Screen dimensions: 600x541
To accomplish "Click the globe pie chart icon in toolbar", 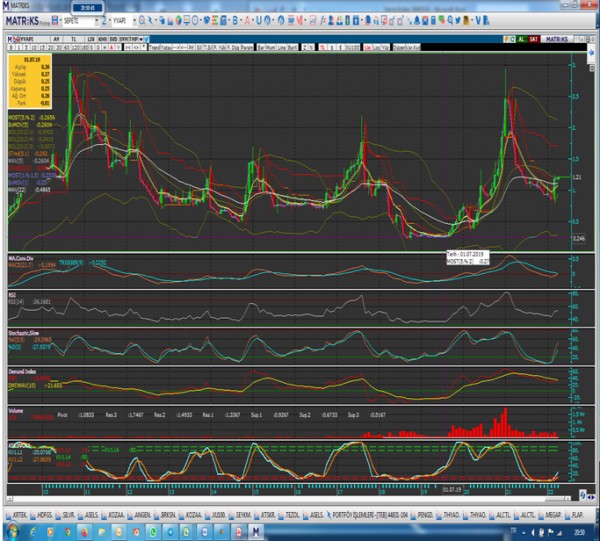I will pyautogui.click(x=178, y=20).
